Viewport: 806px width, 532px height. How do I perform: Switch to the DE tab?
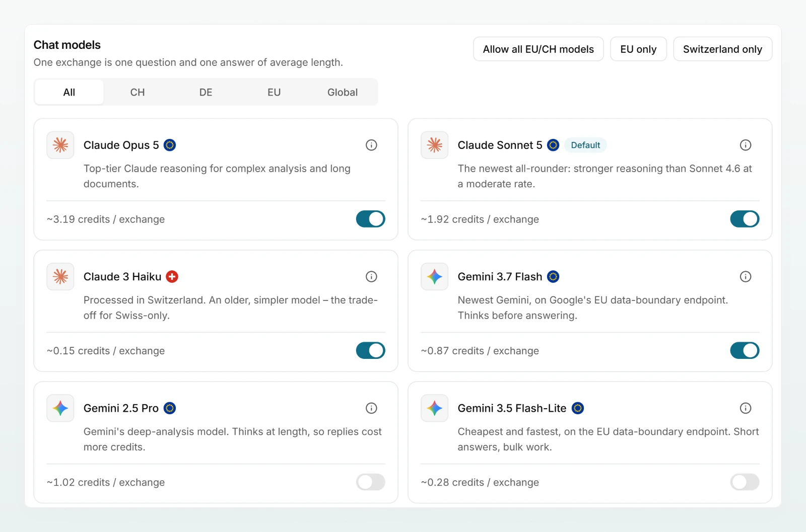(x=206, y=92)
